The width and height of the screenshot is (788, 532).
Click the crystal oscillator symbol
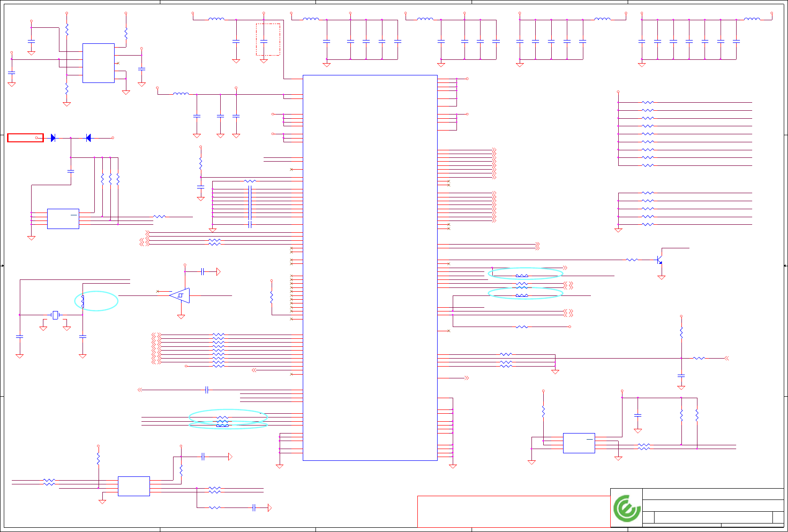click(x=56, y=315)
